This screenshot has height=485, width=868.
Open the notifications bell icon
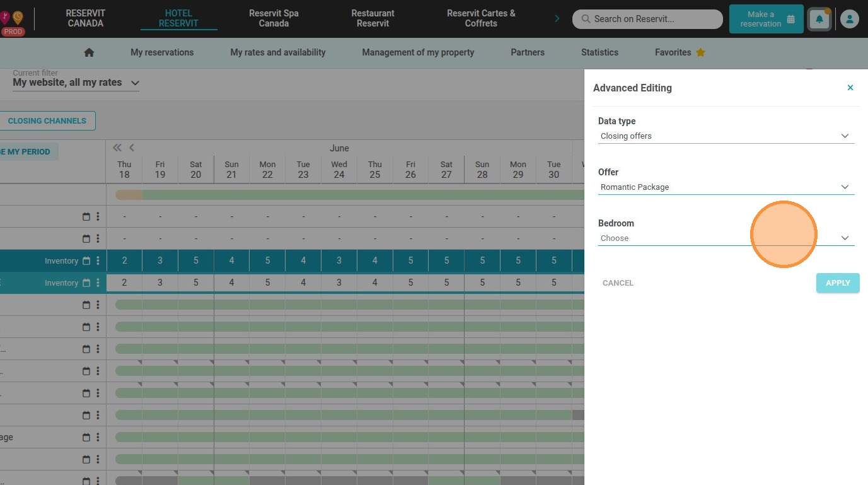(x=819, y=20)
